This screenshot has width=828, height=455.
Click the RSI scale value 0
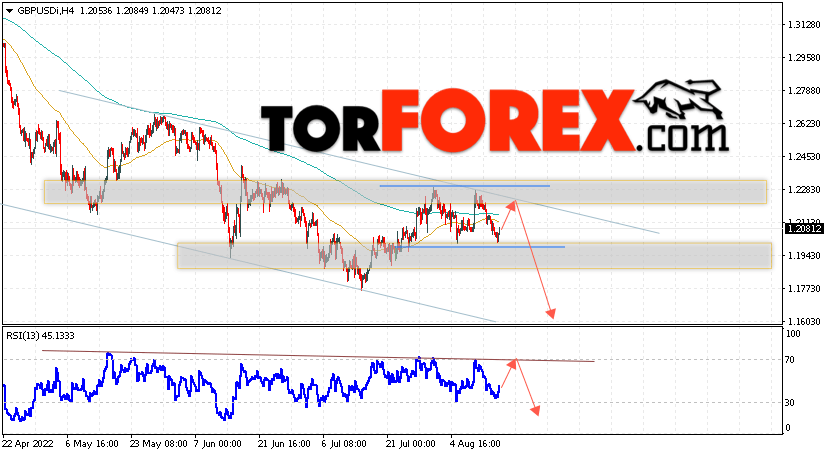click(788, 428)
